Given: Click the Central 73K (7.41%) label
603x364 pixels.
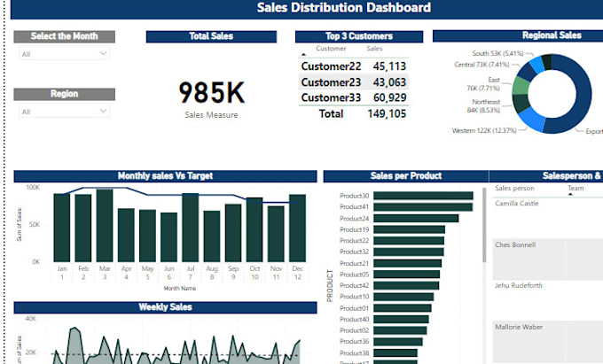Looking at the screenshot, I should (482, 65).
